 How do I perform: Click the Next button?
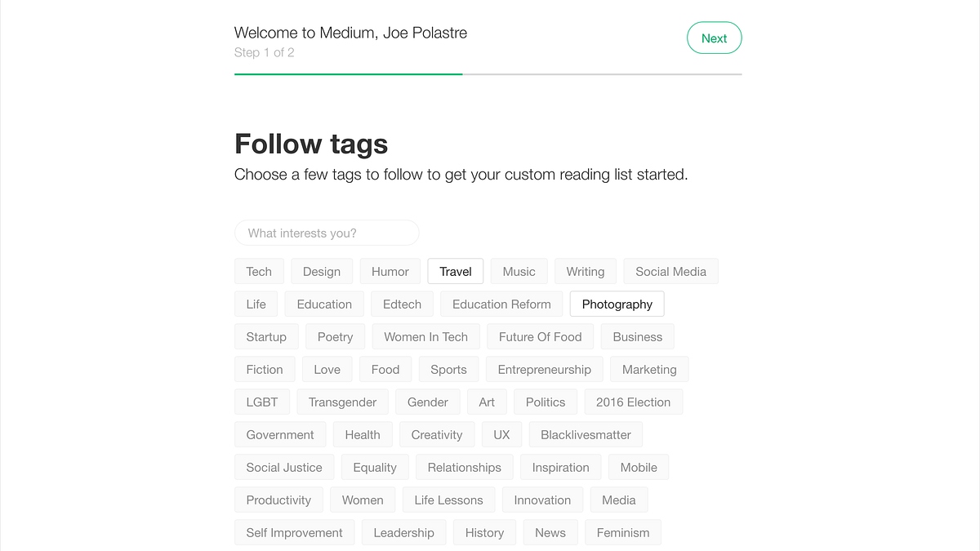(714, 38)
